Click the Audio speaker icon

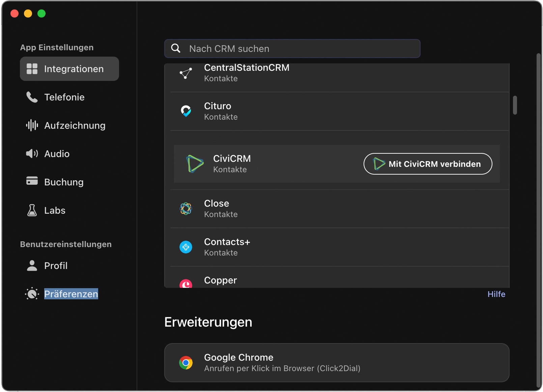point(32,154)
